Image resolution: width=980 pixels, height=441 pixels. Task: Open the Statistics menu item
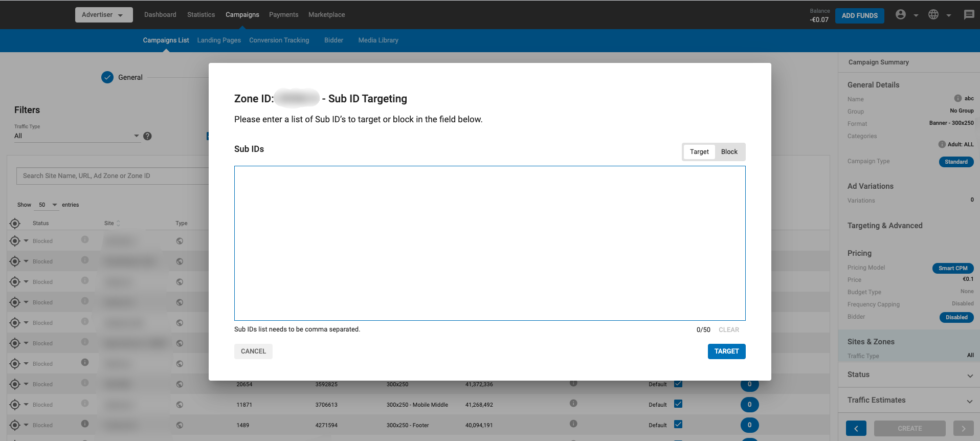click(x=201, y=15)
